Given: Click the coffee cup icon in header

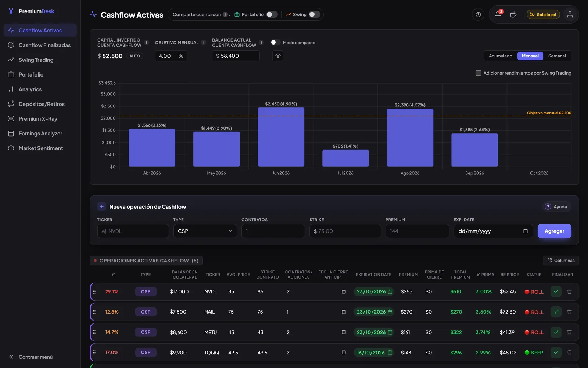Looking at the screenshot, I should (x=513, y=15).
